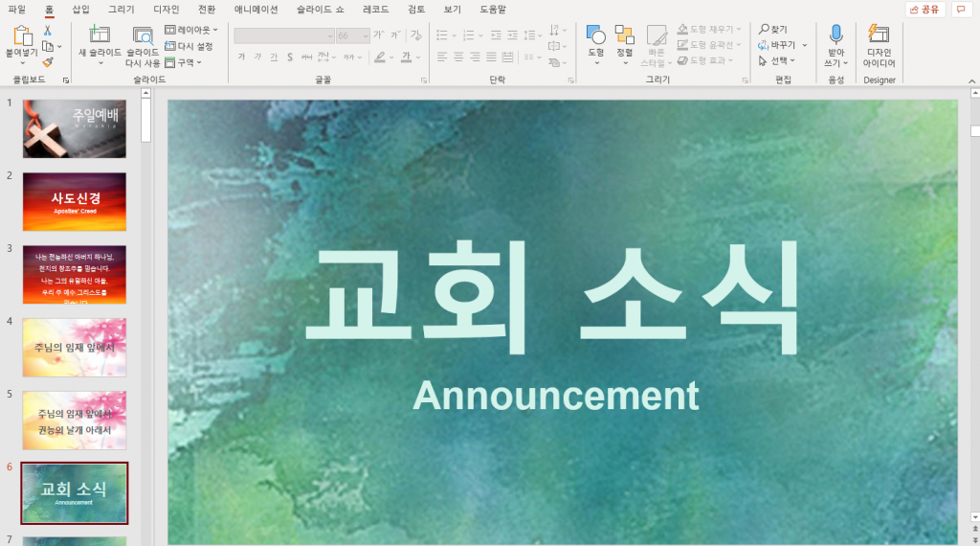Image resolution: width=980 pixels, height=546 pixels.
Task: Switch to the Animations (애니메이션) tab
Action: pyautogui.click(x=256, y=10)
